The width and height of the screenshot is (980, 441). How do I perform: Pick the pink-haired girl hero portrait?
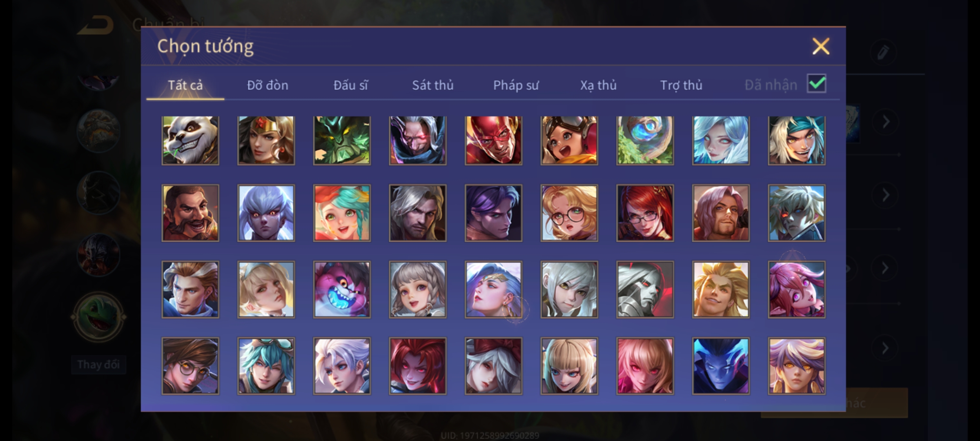point(796,290)
